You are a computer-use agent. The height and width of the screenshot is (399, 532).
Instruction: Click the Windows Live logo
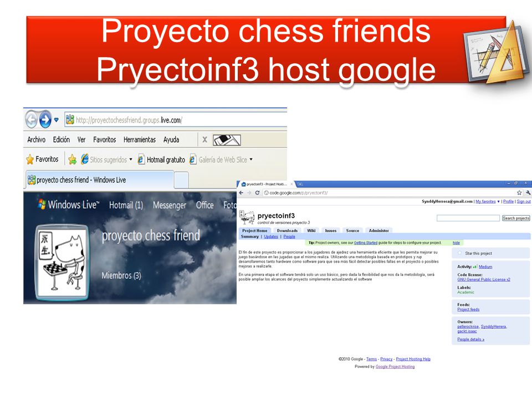[x=69, y=204]
